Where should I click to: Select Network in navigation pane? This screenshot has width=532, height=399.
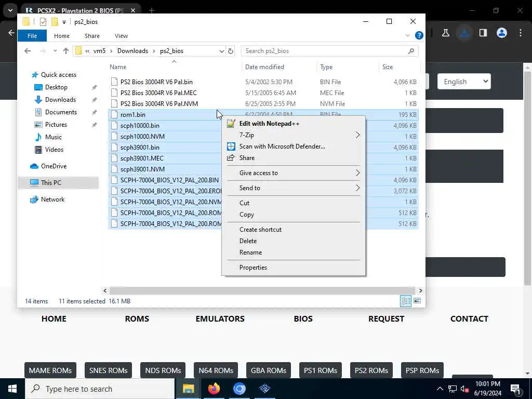pos(52,199)
